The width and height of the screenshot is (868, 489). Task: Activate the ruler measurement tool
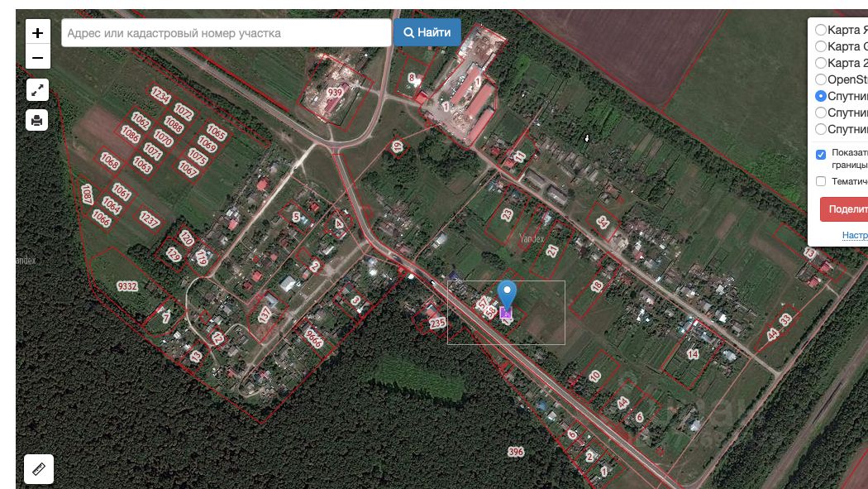tap(39, 469)
